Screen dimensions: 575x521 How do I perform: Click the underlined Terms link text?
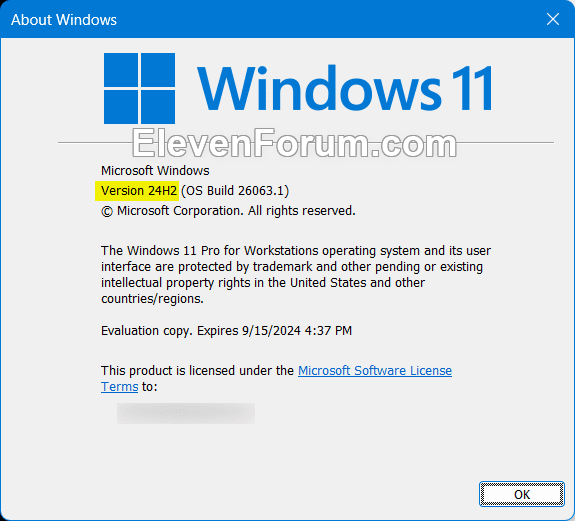(120, 386)
